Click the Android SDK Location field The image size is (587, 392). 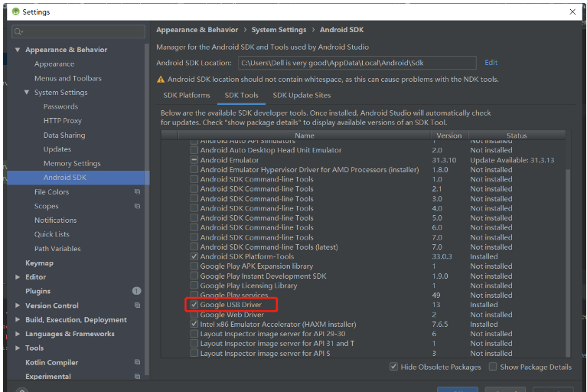point(357,63)
